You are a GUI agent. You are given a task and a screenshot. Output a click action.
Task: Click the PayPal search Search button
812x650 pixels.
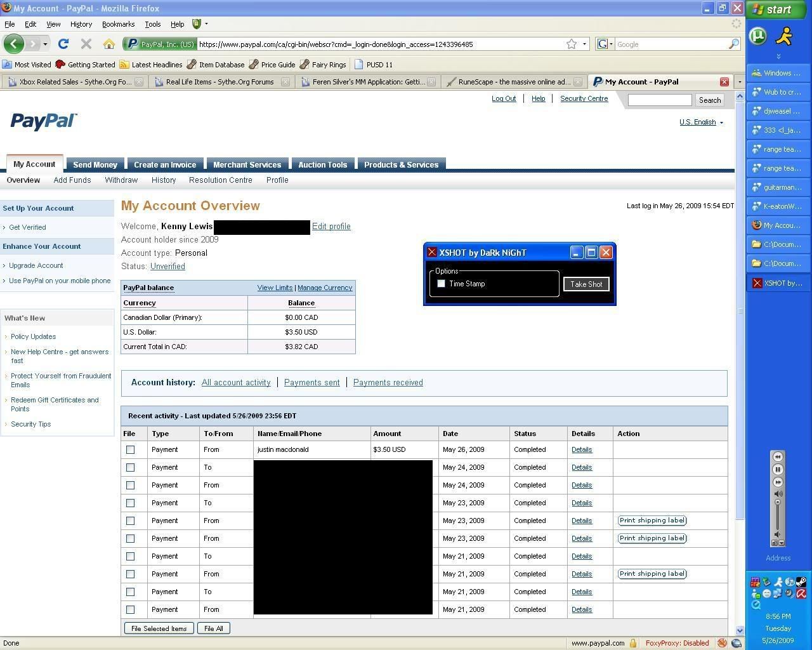[x=710, y=100]
